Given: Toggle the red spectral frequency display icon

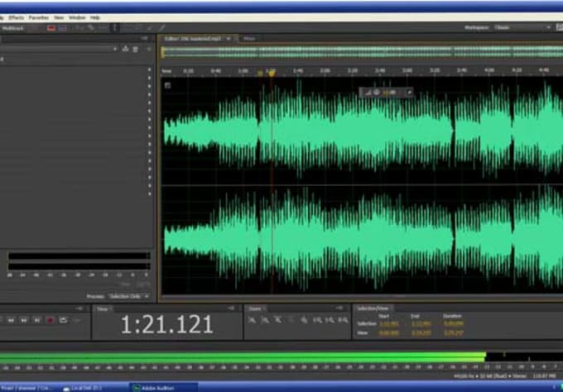Looking at the screenshot, I should pyautogui.click(x=51, y=28).
